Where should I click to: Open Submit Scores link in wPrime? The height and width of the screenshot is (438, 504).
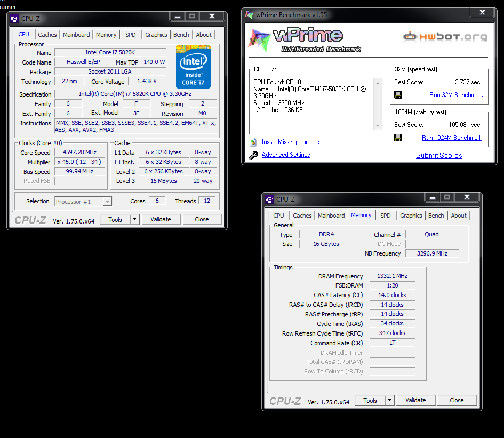tap(439, 155)
